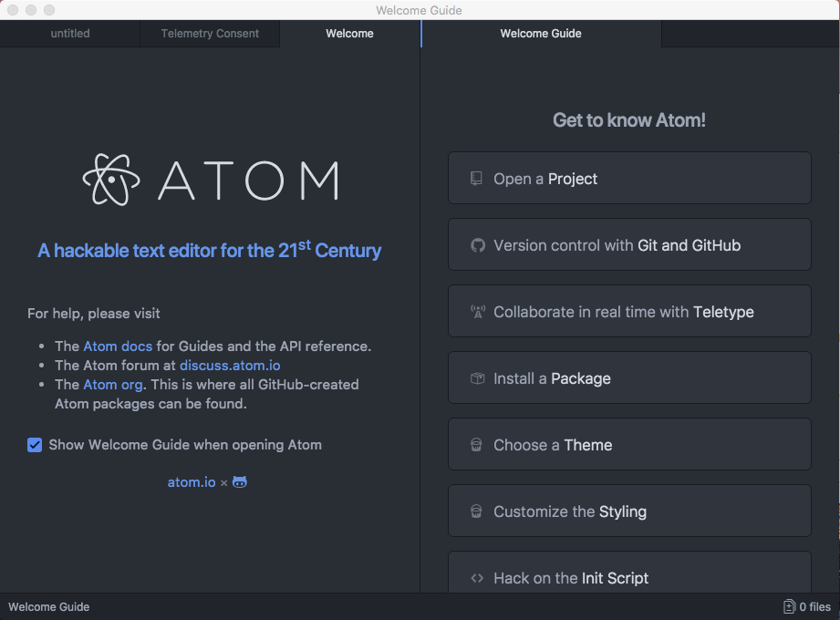Click the paint can icon beside Choose a Theme
Screen dimensions: 840x620
tap(476, 445)
